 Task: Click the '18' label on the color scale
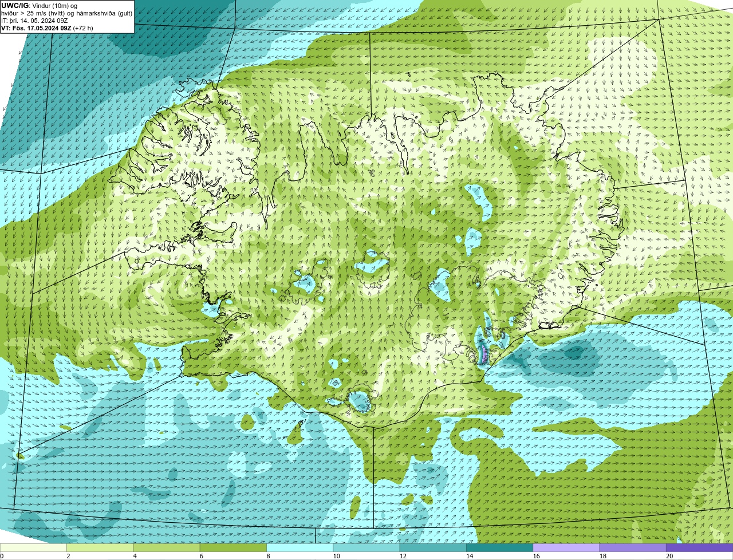tap(603, 556)
